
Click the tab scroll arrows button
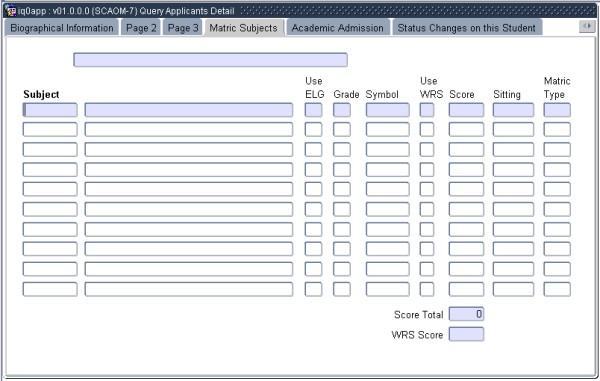587,26
